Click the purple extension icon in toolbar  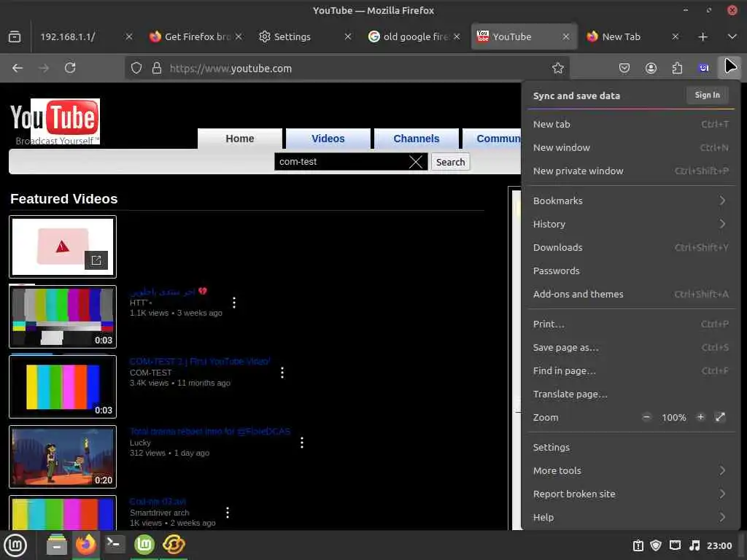pos(704,68)
